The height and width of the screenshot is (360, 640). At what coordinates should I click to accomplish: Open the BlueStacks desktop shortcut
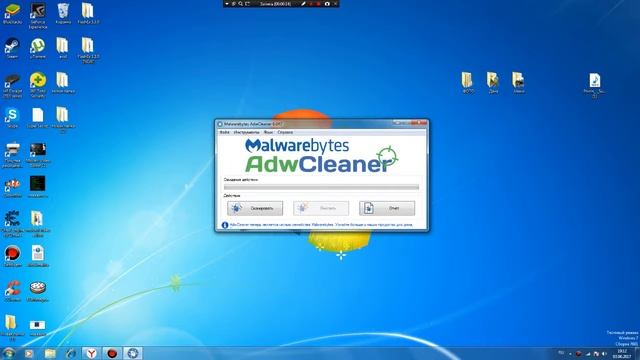(12, 13)
